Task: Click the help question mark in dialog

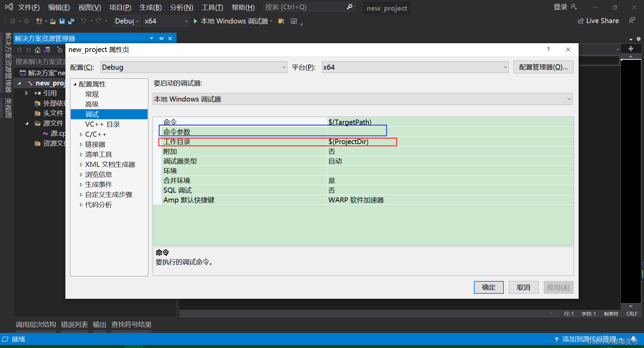Action: click(548, 49)
